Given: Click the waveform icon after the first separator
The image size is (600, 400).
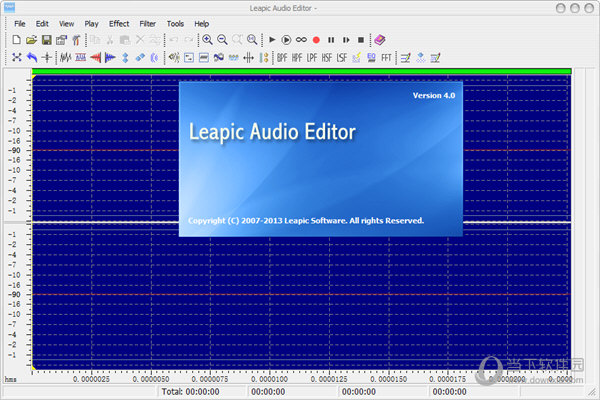Looking at the screenshot, I should tap(65, 58).
